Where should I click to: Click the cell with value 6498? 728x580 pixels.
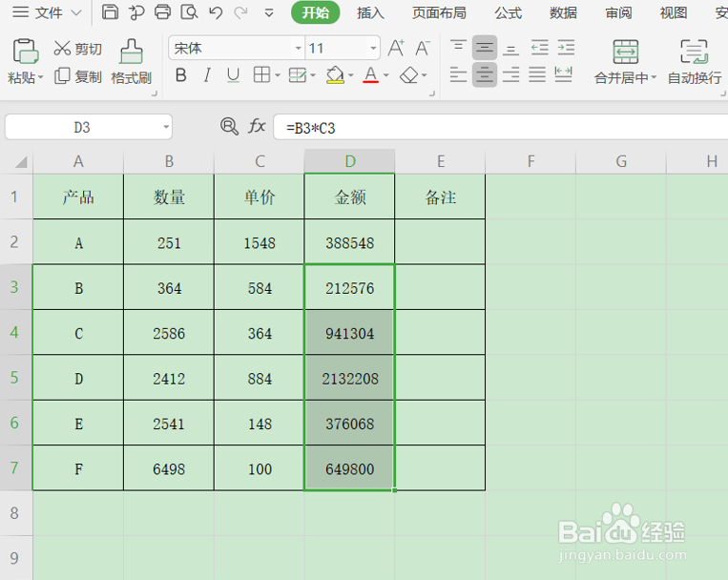pyautogui.click(x=169, y=468)
